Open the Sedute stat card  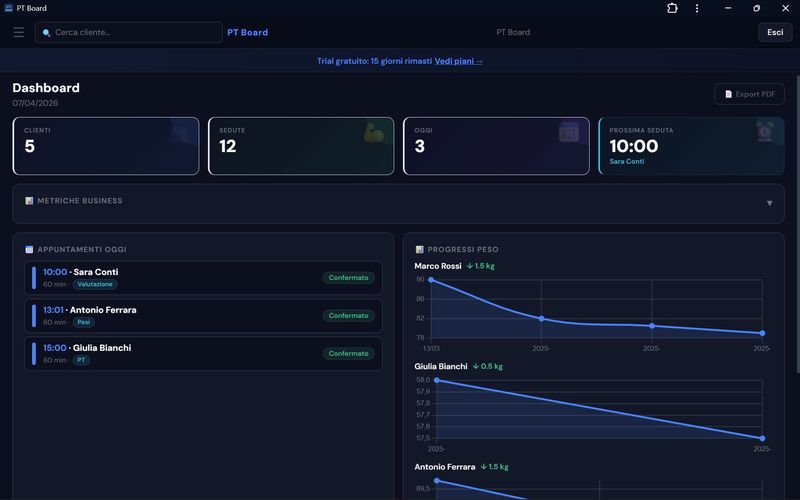click(x=301, y=146)
